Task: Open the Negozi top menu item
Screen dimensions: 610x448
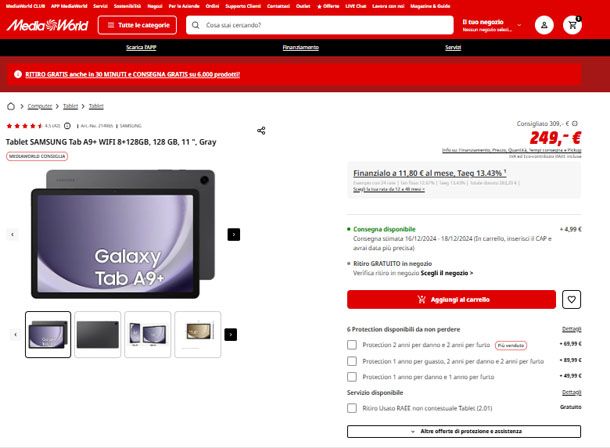Action: 155,6
